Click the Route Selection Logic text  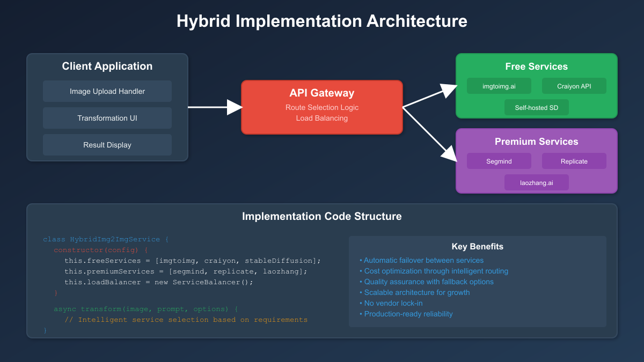322,107
